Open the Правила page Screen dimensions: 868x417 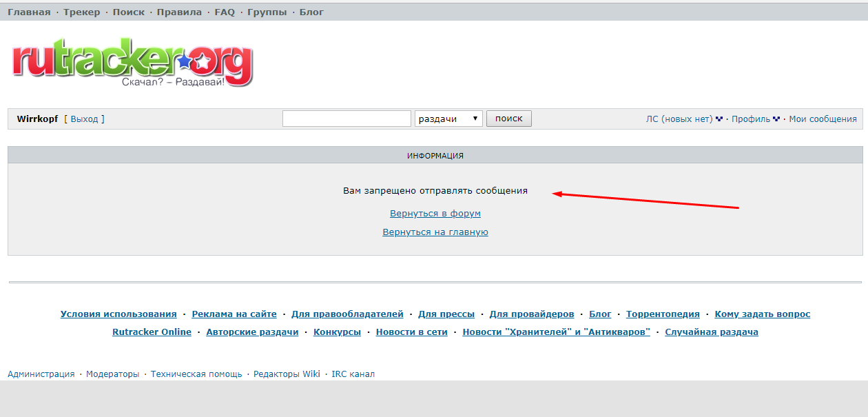[179, 12]
